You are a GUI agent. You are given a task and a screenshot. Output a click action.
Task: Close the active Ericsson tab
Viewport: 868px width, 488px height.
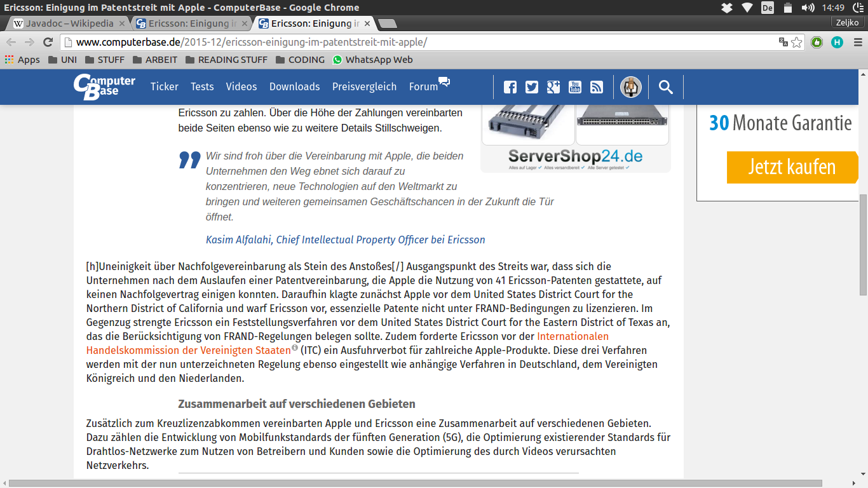367,24
